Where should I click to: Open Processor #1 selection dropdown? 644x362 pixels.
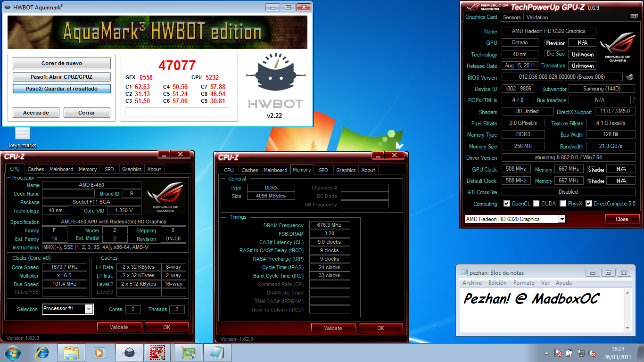[x=89, y=309]
